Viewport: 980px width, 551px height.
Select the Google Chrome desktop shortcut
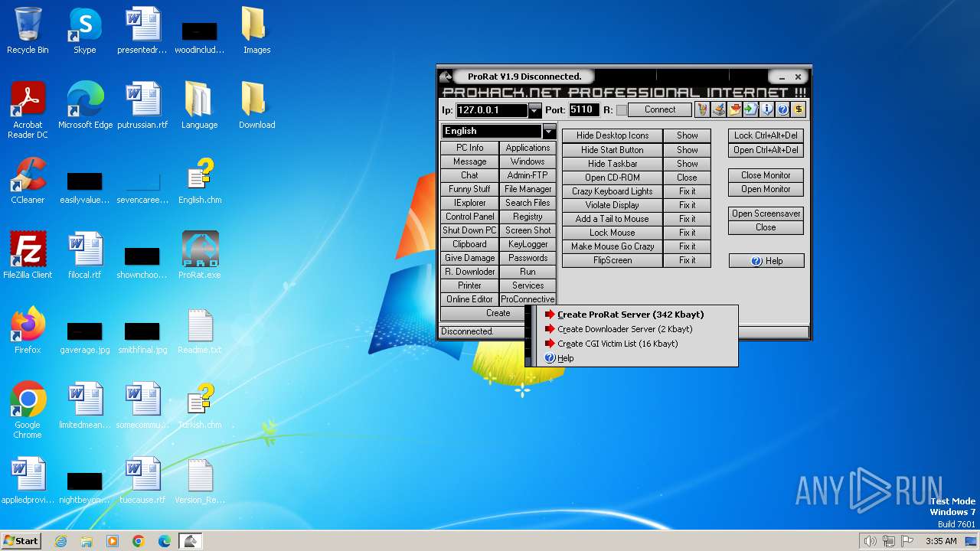(28, 411)
